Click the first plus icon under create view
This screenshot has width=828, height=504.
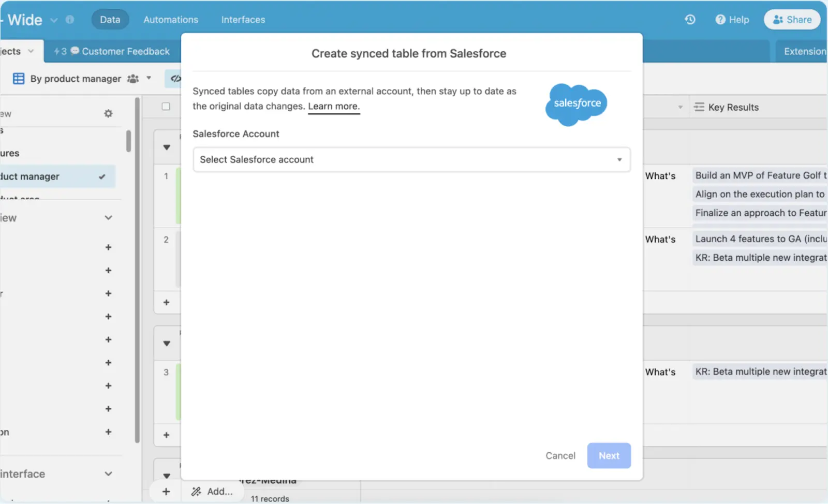tap(108, 247)
